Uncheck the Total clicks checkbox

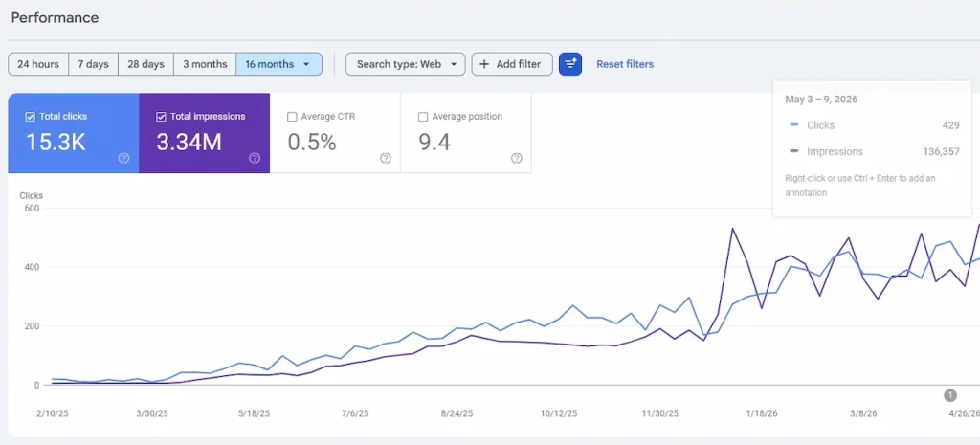pos(30,117)
